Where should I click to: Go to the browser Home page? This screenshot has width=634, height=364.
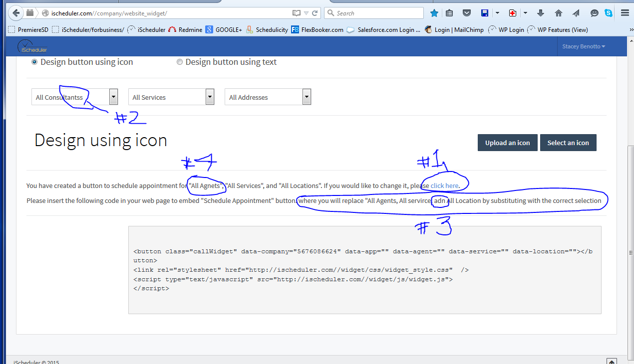tap(559, 13)
